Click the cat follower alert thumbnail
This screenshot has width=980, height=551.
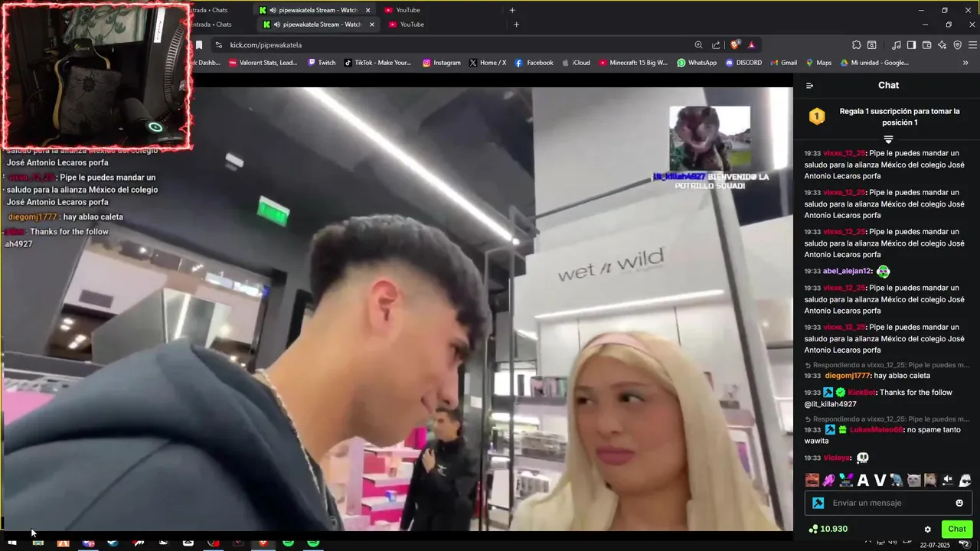[x=710, y=138]
